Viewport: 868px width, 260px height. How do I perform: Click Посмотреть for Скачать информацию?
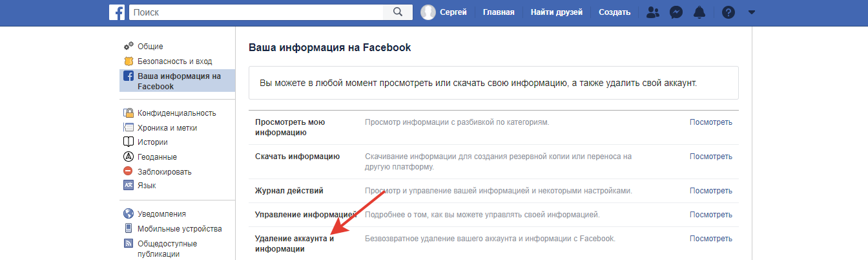[711, 157]
